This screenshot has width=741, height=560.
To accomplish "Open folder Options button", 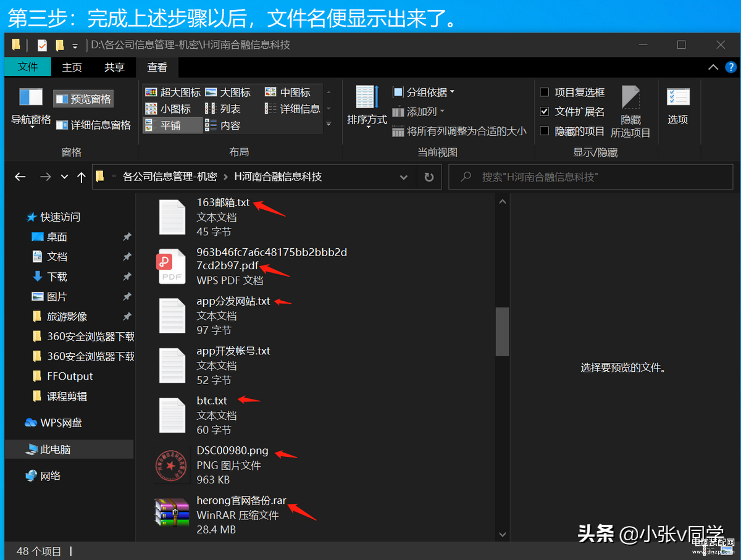I will [677, 106].
